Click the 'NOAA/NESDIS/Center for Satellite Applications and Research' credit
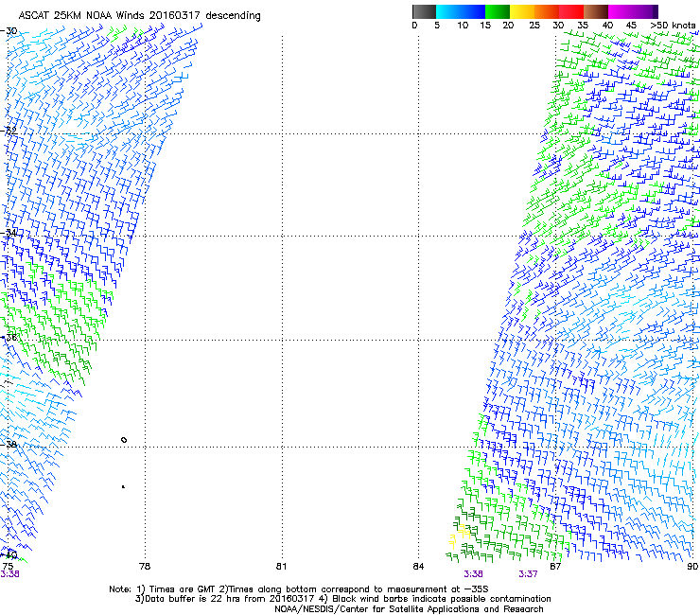This screenshot has height=615, width=700. tap(409, 609)
